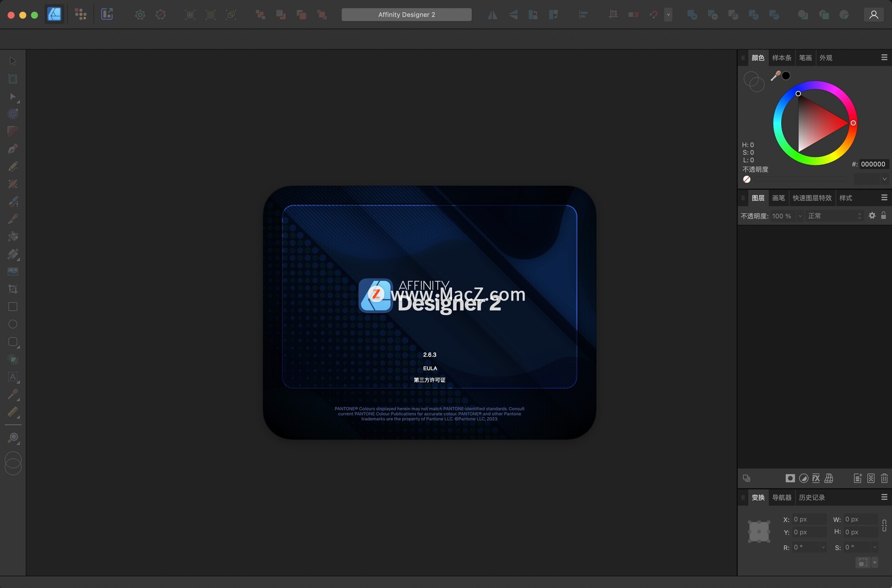Image resolution: width=892 pixels, height=588 pixels.
Task: Toggle the aspect ratio link in Transform
Action: [884, 525]
